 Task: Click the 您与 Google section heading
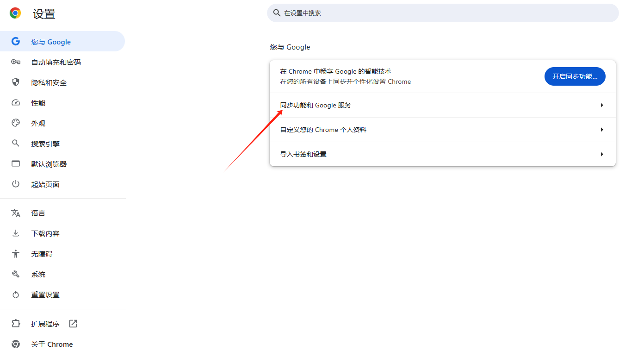(x=290, y=47)
